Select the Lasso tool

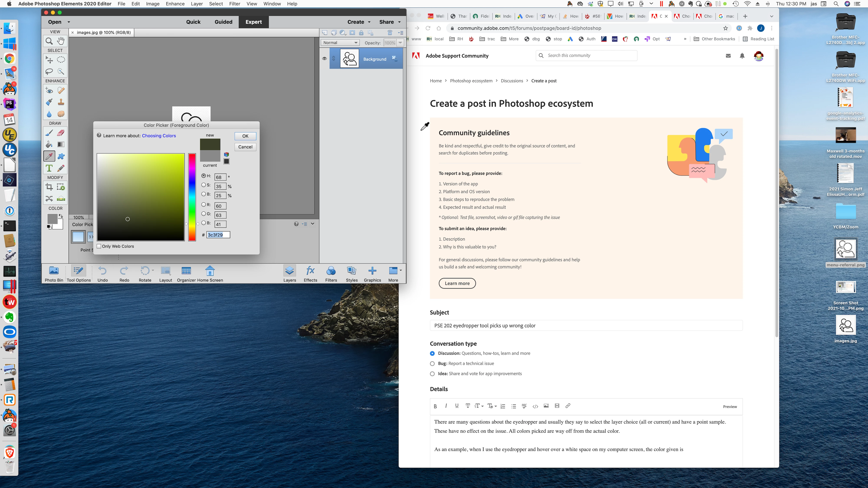pos(49,71)
